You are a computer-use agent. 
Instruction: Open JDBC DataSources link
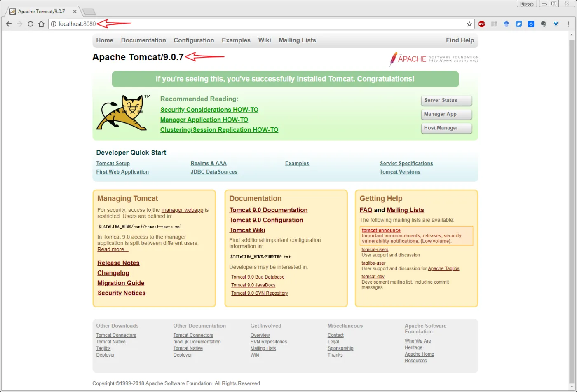click(214, 172)
